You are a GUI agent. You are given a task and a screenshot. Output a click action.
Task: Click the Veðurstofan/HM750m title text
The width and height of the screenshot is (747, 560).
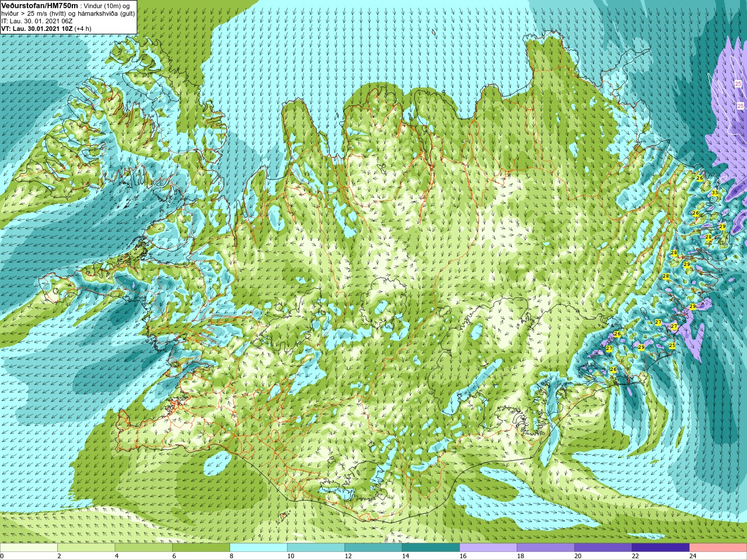pyautogui.click(x=39, y=5)
